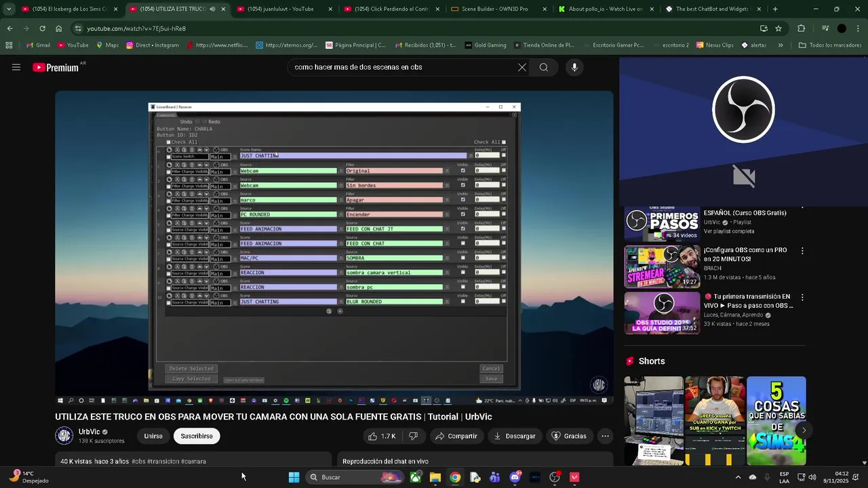Start voice search with the microphone
This screenshot has height=488, width=868.
click(574, 67)
